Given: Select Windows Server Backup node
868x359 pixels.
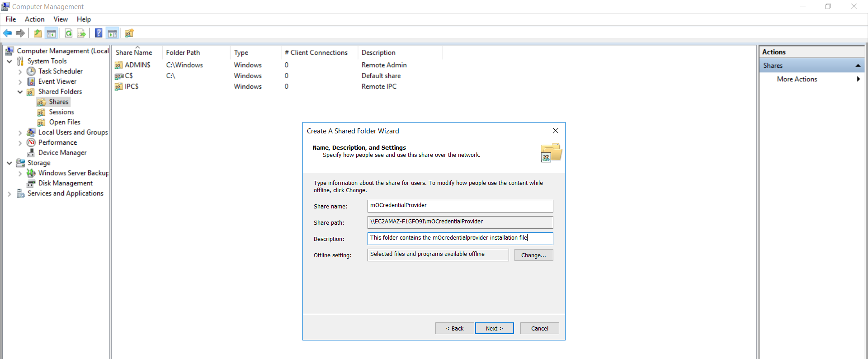Looking at the screenshot, I should [73, 173].
